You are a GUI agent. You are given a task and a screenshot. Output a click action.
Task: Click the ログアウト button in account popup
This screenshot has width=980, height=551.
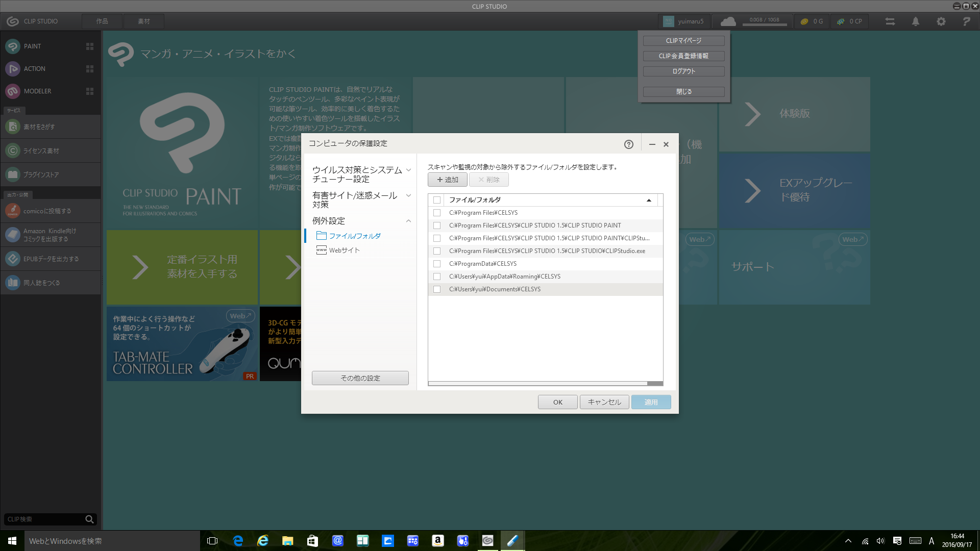click(x=683, y=71)
